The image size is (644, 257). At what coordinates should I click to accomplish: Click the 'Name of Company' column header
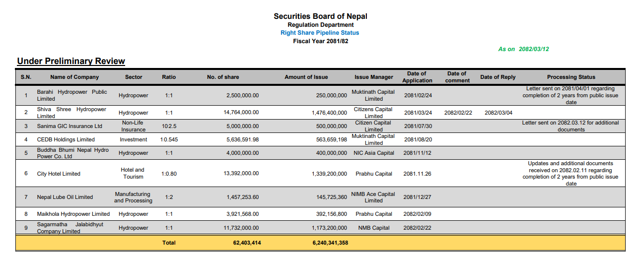click(74, 77)
